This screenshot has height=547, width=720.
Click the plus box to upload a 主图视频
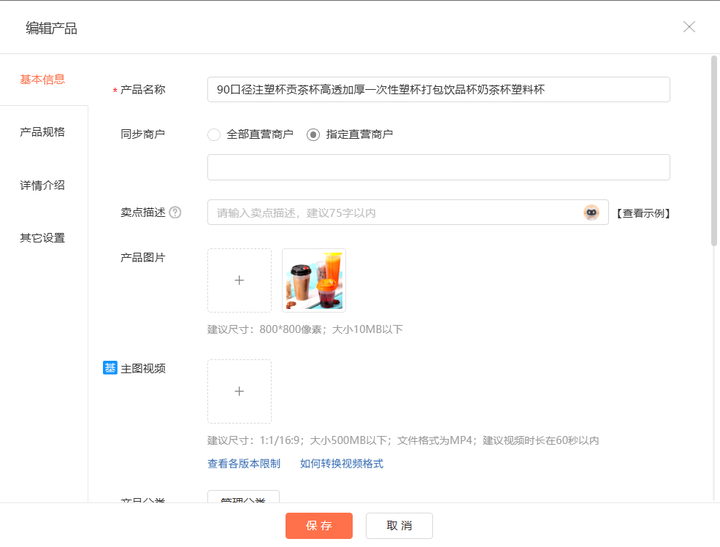239,391
